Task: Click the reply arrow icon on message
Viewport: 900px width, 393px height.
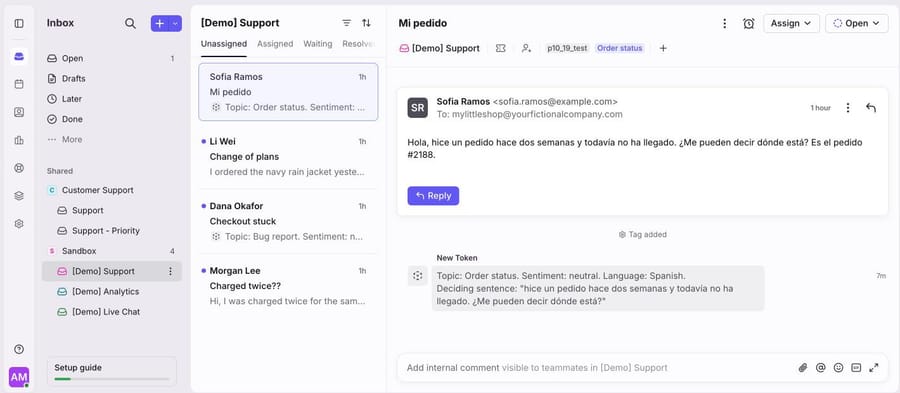Action: coord(871,108)
